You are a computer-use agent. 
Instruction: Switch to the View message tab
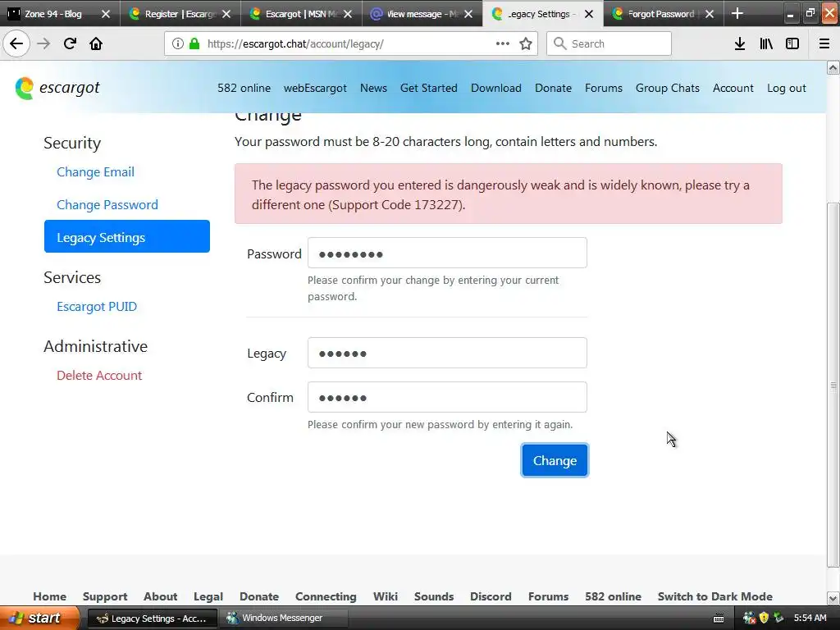coord(422,14)
